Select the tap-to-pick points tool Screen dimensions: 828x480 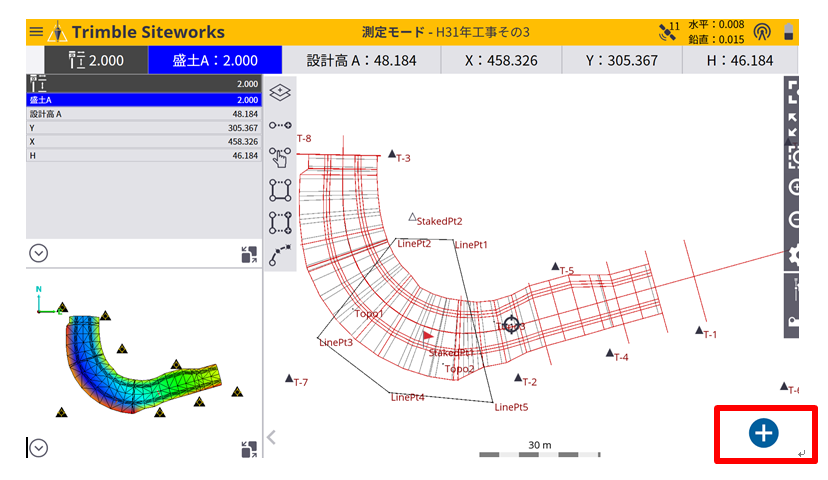[x=280, y=156]
